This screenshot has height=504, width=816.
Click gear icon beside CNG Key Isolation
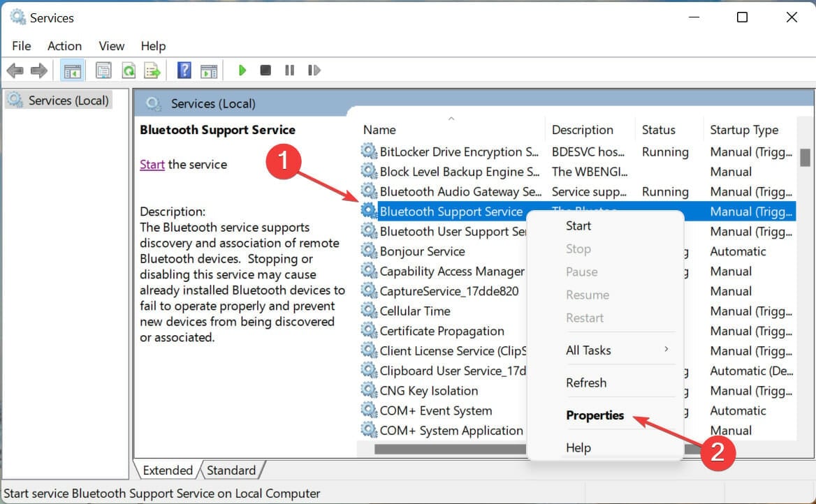tap(369, 390)
